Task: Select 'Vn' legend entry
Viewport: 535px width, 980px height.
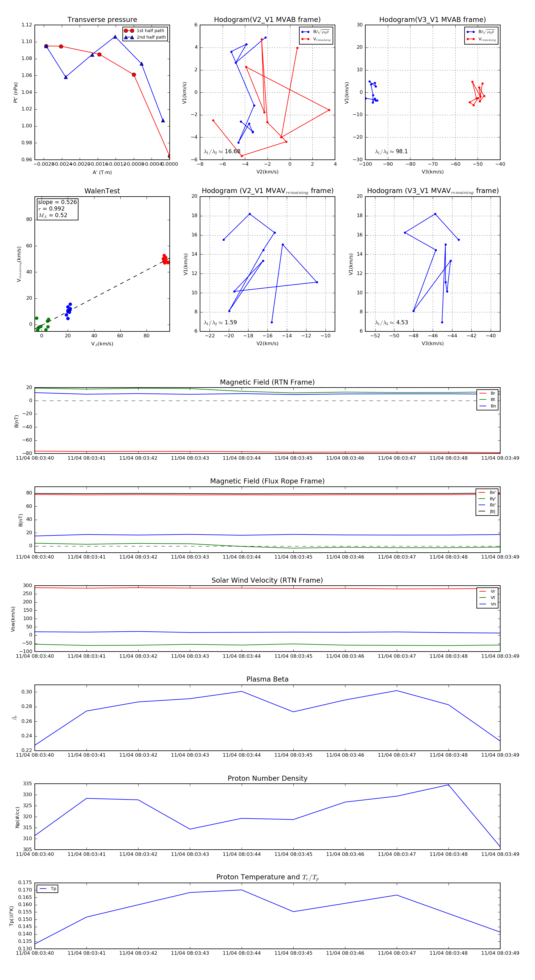Action: [x=487, y=604]
